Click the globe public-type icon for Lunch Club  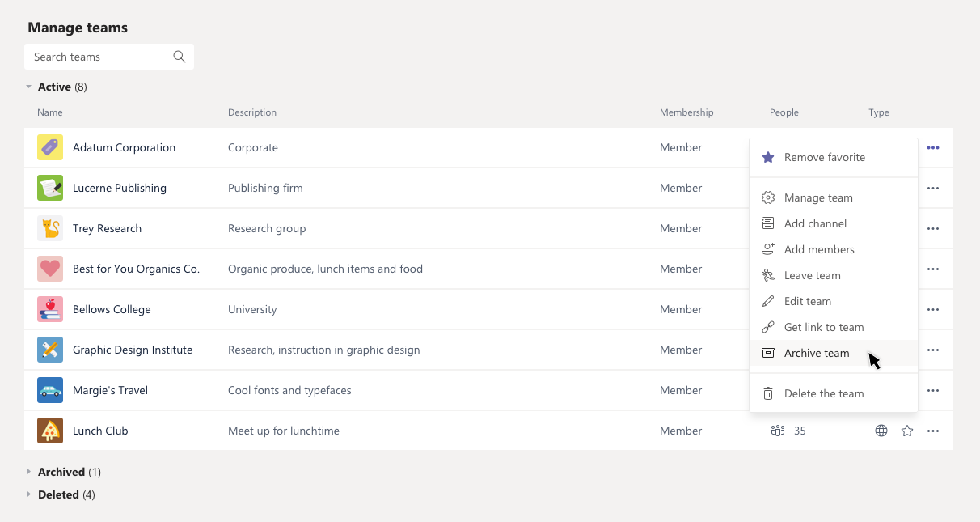881,431
